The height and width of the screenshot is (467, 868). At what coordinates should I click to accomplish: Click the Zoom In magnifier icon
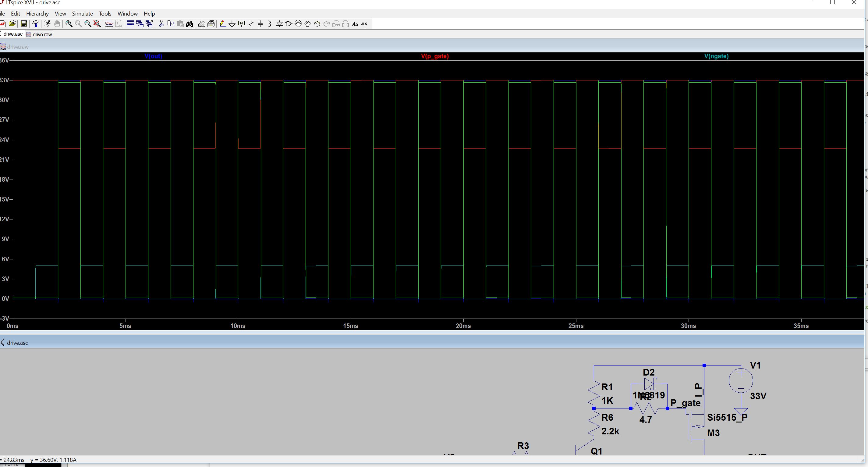pos(69,23)
